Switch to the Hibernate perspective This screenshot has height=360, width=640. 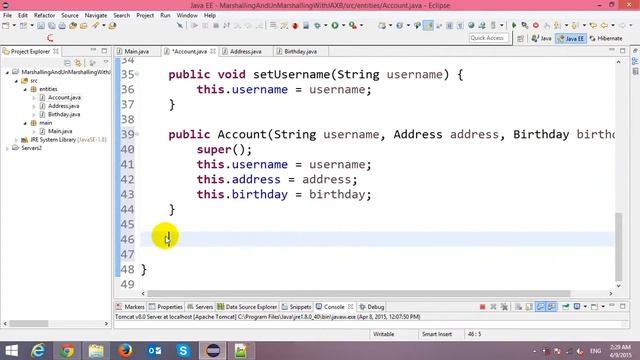(606, 38)
